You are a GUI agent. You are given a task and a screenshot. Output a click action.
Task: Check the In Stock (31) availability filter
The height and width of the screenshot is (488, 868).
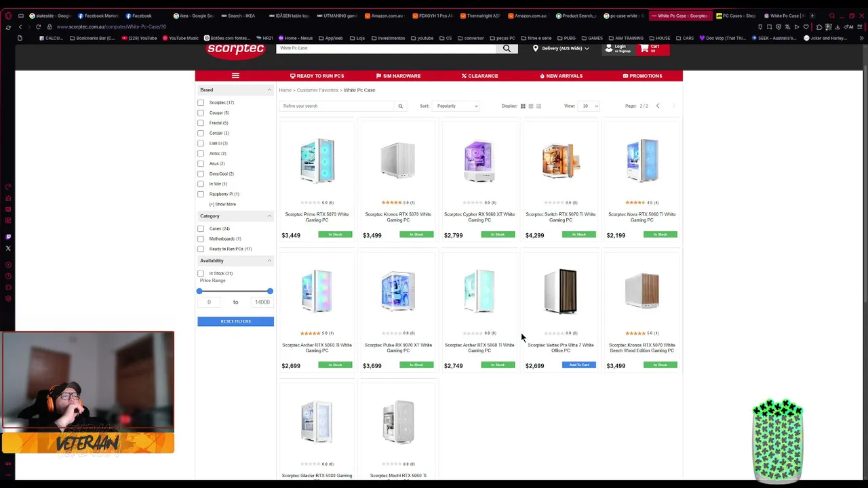(x=201, y=273)
